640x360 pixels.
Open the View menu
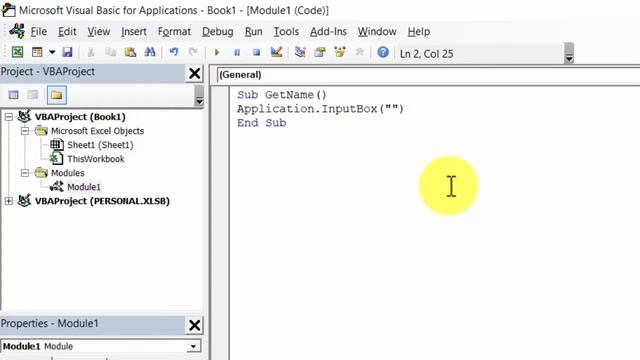point(98,31)
